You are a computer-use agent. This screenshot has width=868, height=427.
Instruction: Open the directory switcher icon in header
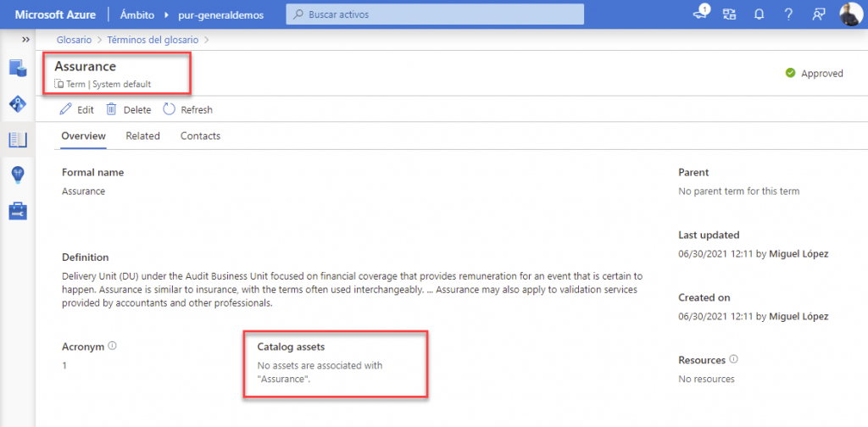coord(730,14)
